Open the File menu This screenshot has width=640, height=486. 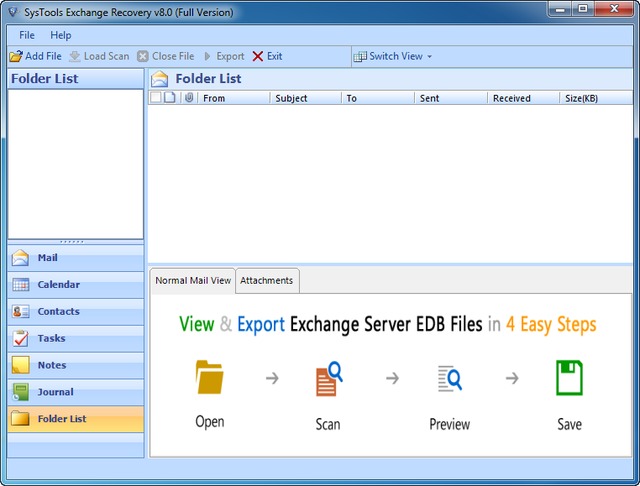click(x=27, y=35)
